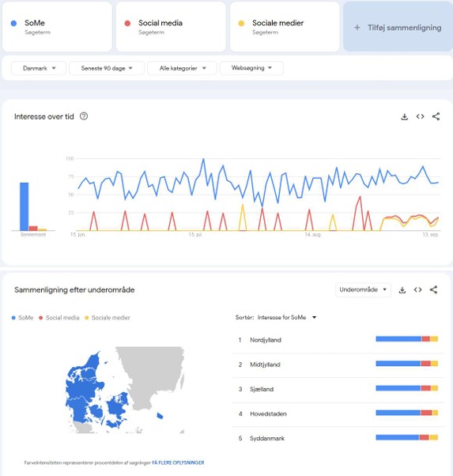
Task: Open the Alle kategorier dropdown
Action: coord(182,68)
